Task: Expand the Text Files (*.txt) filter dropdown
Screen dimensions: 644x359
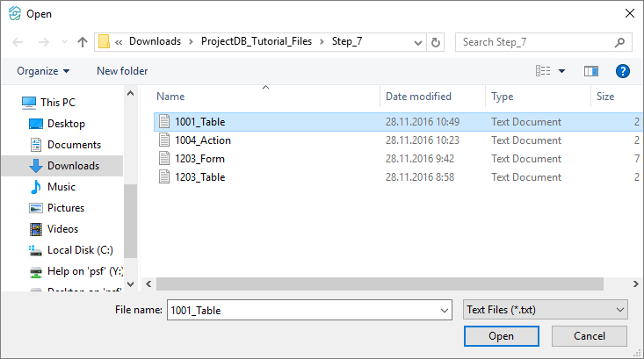Action: point(621,310)
